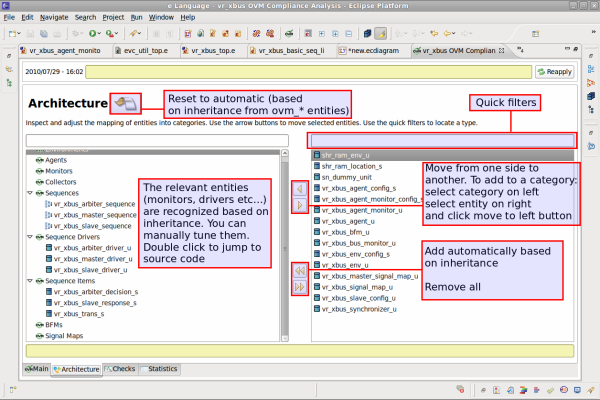Click the category tree vertical scrollbar
The height and width of the screenshot is (400, 600).
click(285, 245)
